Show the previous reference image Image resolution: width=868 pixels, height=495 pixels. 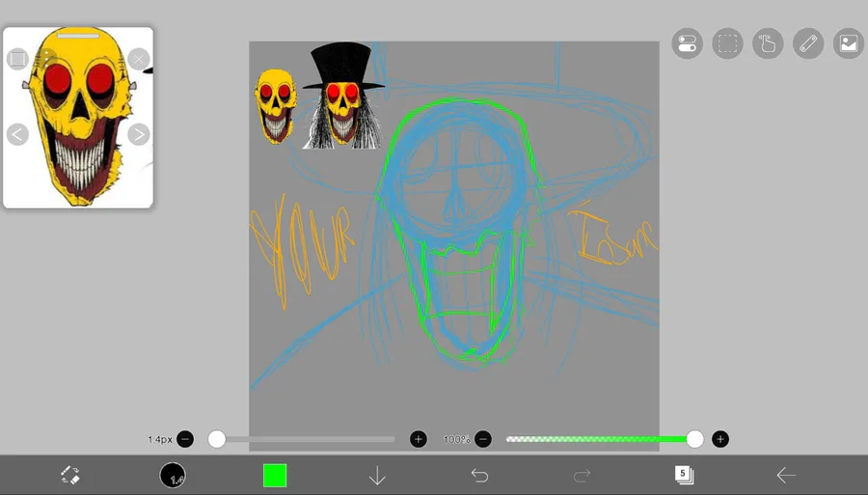[x=17, y=134]
